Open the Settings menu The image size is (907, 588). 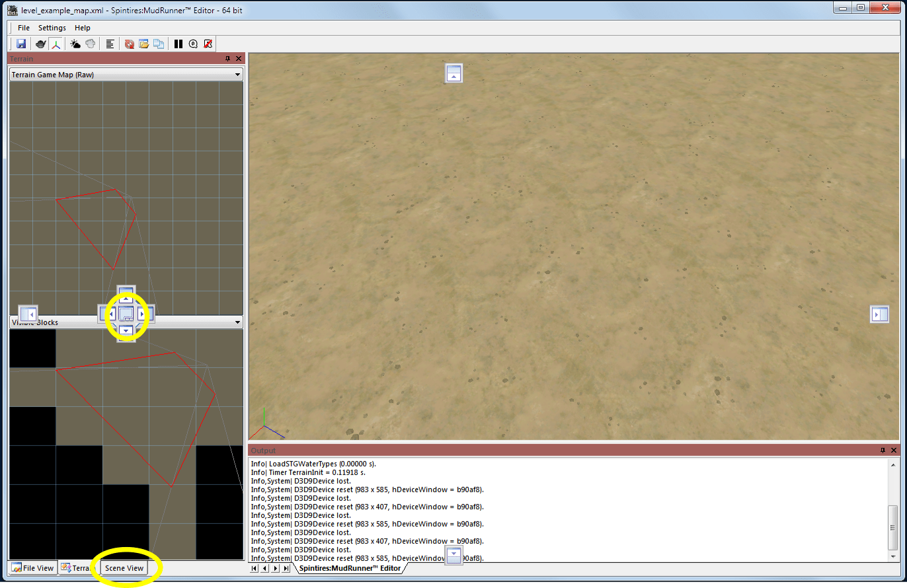click(x=52, y=28)
